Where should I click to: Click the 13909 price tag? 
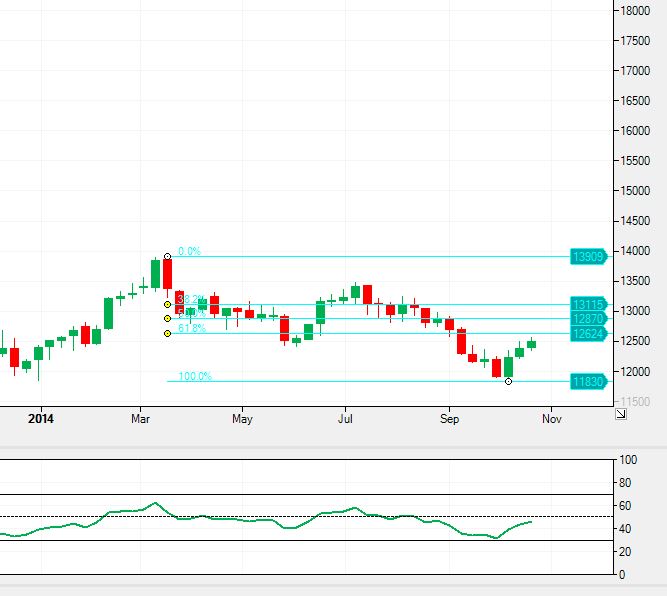[586, 256]
